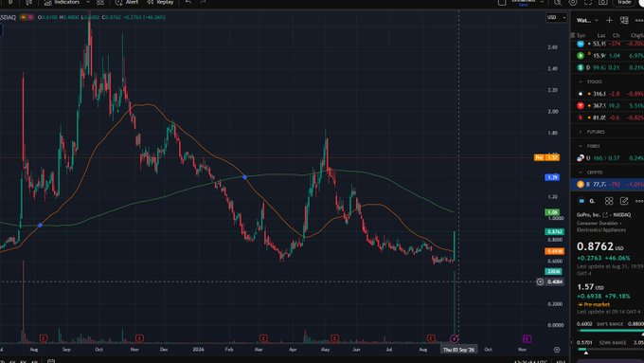Open earnings marker near August
This screenshot has width=644, height=363.
44,338
